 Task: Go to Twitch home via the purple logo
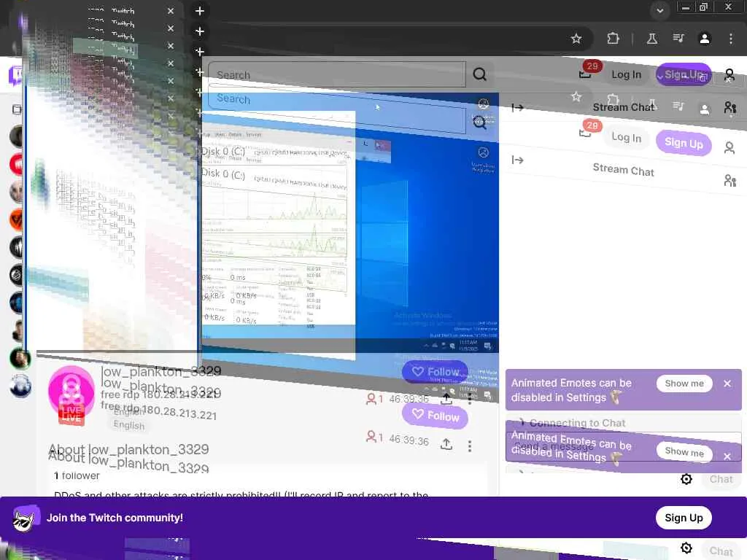tap(16, 75)
